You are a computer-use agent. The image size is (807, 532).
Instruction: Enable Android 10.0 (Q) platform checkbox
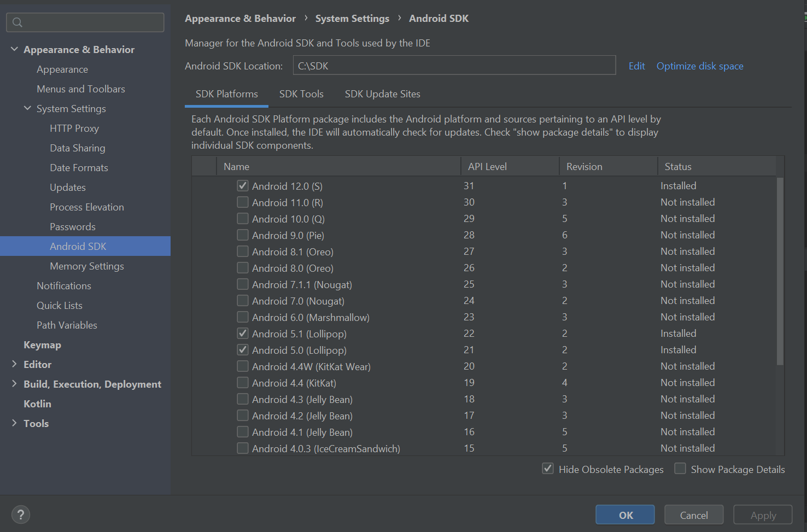(243, 219)
